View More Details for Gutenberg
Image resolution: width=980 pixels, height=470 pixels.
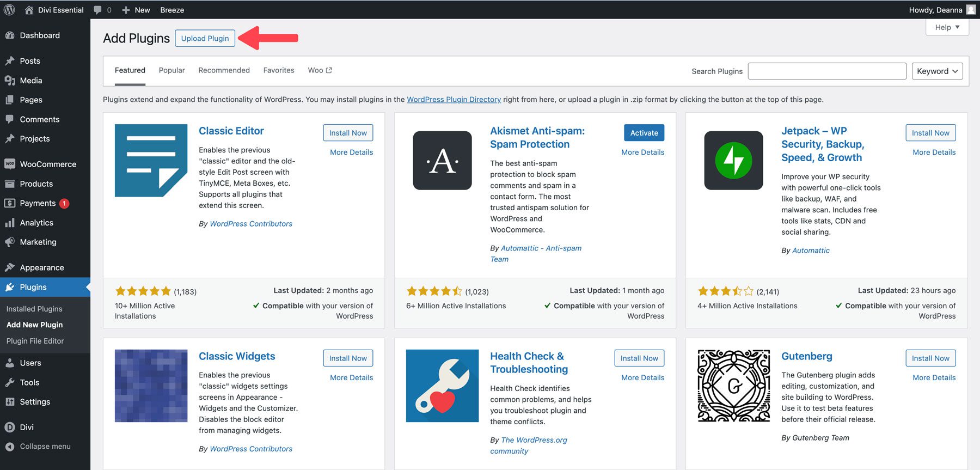pyautogui.click(x=934, y=378)
